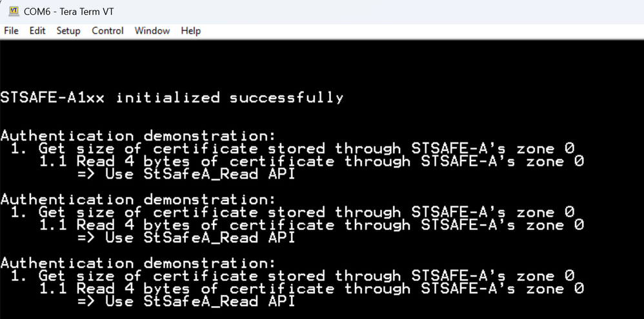Open the Edit menu
Viewport: 644px width, 319px height.
point(37,31)
